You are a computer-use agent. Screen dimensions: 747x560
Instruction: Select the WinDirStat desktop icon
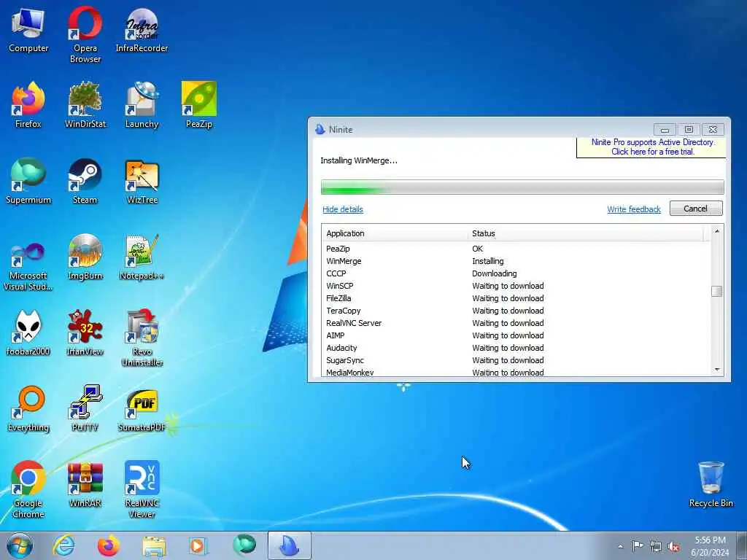click(85, 105)
